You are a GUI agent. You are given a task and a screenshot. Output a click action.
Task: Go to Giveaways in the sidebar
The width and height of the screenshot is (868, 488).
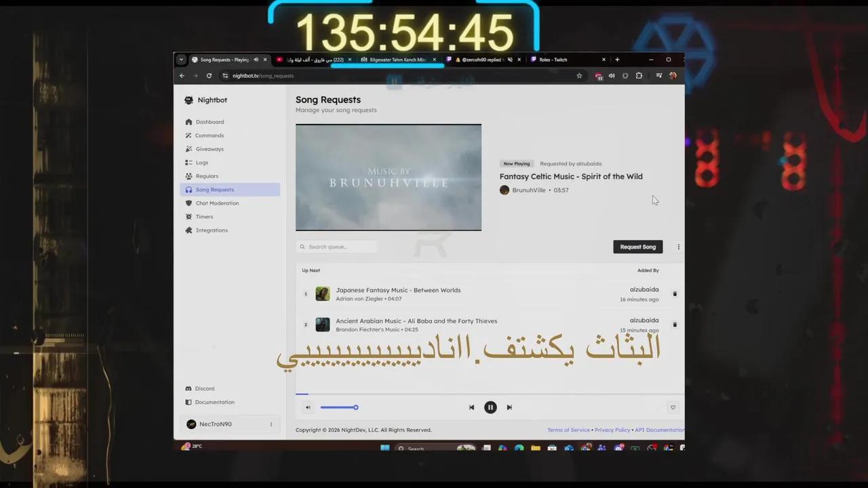(230, 149)
